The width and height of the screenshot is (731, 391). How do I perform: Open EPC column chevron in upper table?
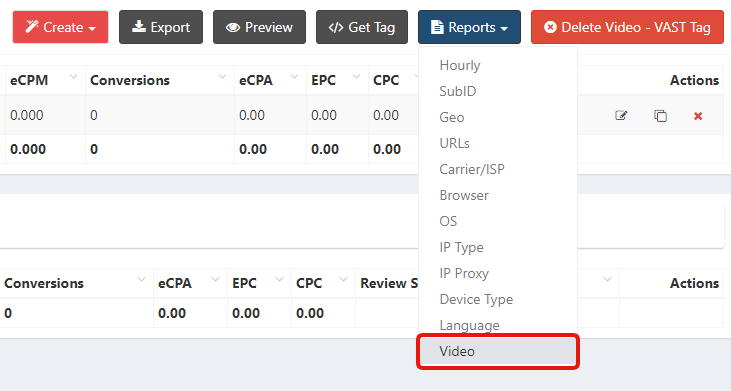357,76
